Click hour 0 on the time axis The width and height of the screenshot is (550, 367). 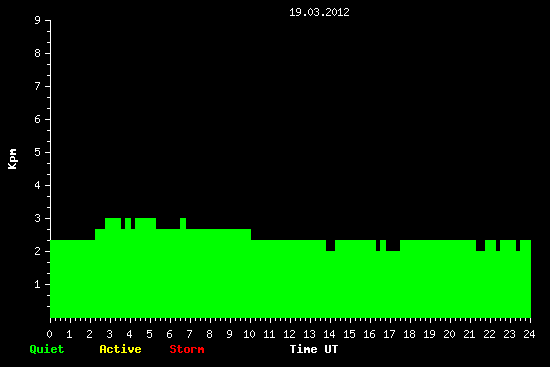tap(49, 334)
